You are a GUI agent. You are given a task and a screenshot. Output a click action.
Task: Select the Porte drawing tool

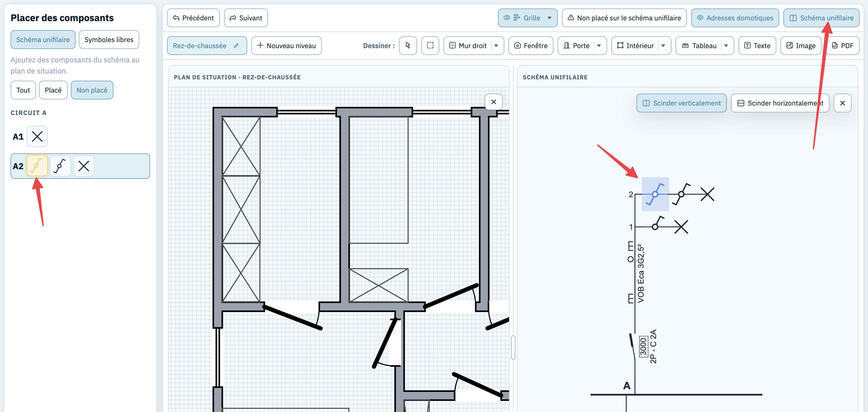[x=576, y=45]
